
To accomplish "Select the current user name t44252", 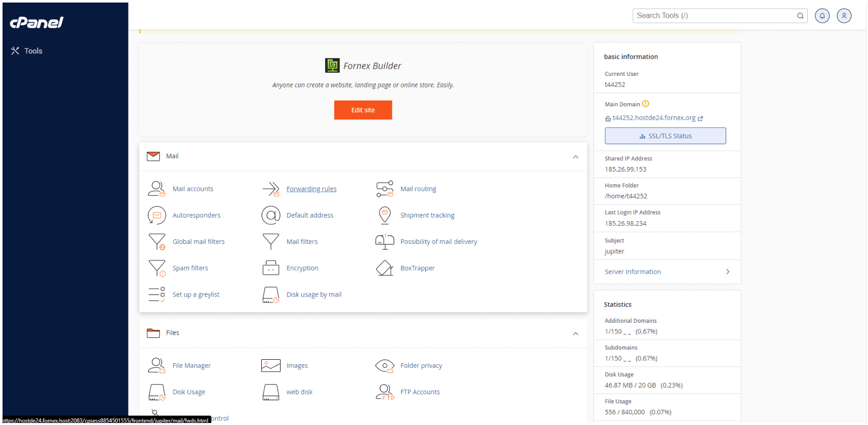I will click(615, 85).
